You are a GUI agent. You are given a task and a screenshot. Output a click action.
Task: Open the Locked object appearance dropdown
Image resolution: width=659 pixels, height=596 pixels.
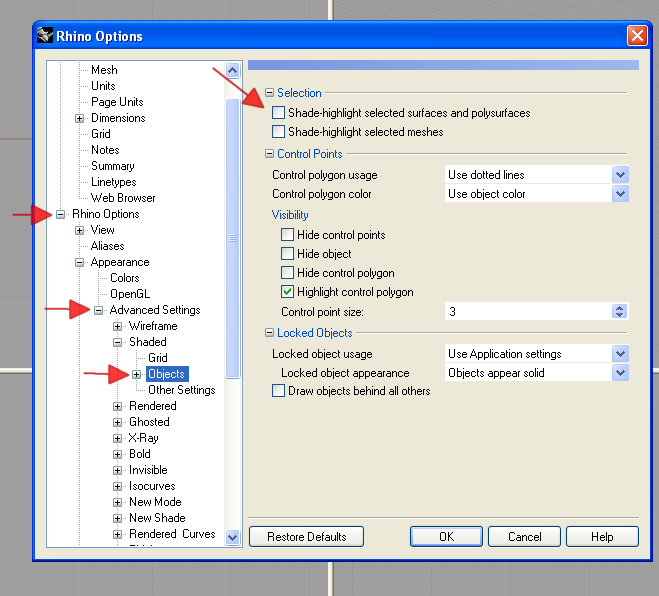click(620, 373)
